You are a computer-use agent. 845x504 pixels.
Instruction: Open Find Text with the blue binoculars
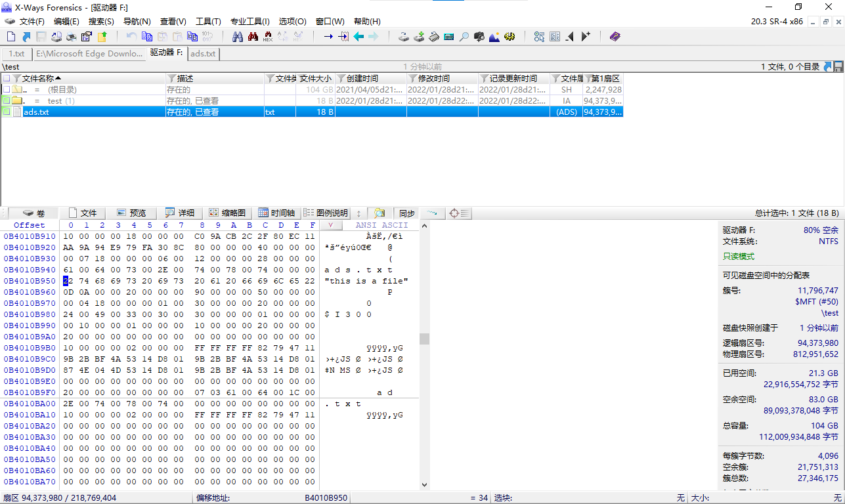(238, 37)
